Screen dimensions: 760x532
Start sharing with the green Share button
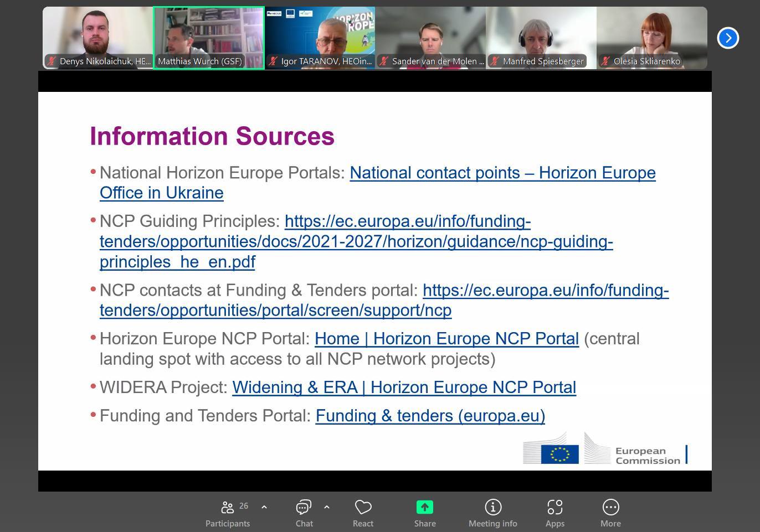tap(425, 513)
